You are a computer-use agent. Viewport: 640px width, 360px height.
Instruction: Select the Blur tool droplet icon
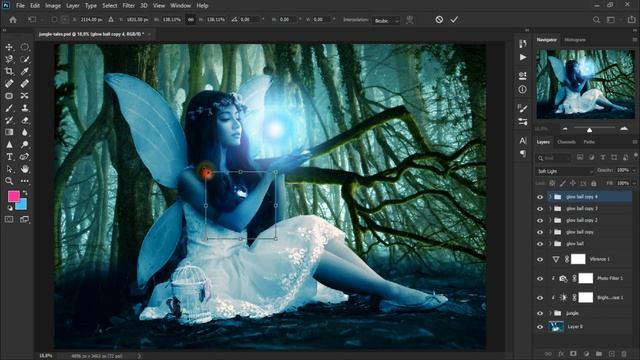point(24,132)
